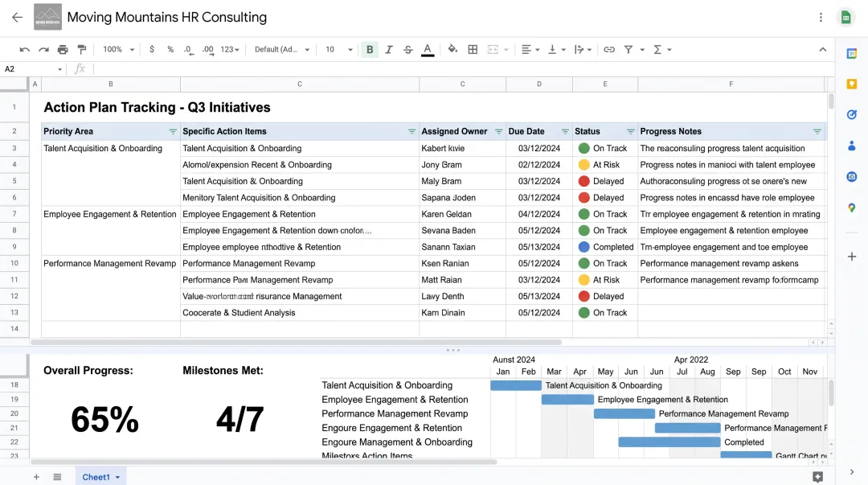Show all sheets list

point(57,477)
